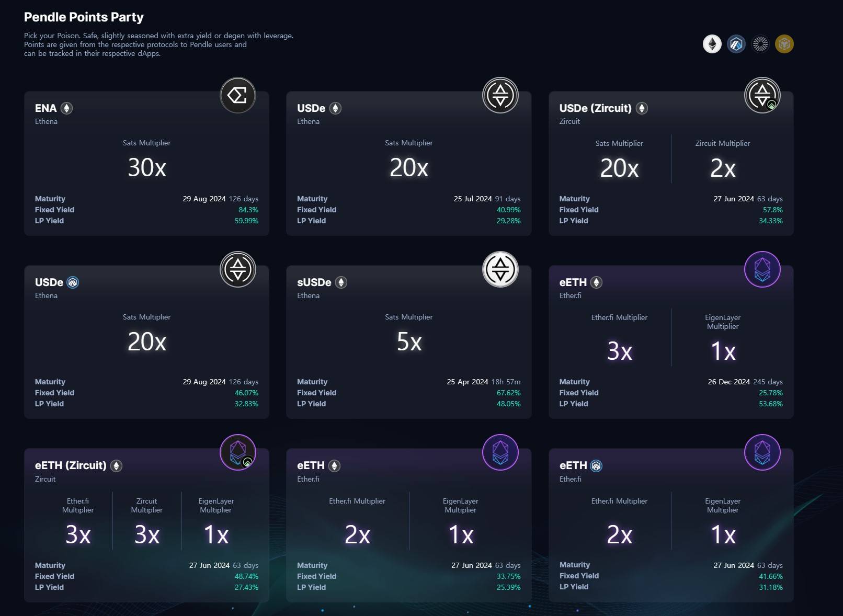Click the USDe (Zircuit) card logo
This screenshot has height=616, width=843.
click(x=762, y=95)
